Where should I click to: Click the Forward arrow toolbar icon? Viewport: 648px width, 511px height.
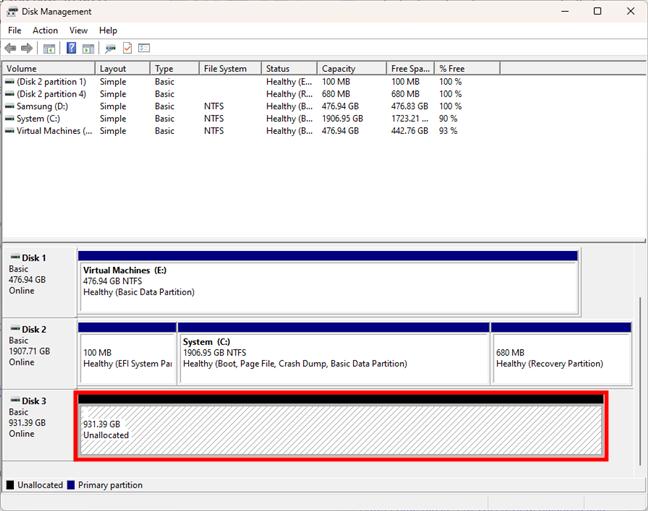(x=27, y=48)
